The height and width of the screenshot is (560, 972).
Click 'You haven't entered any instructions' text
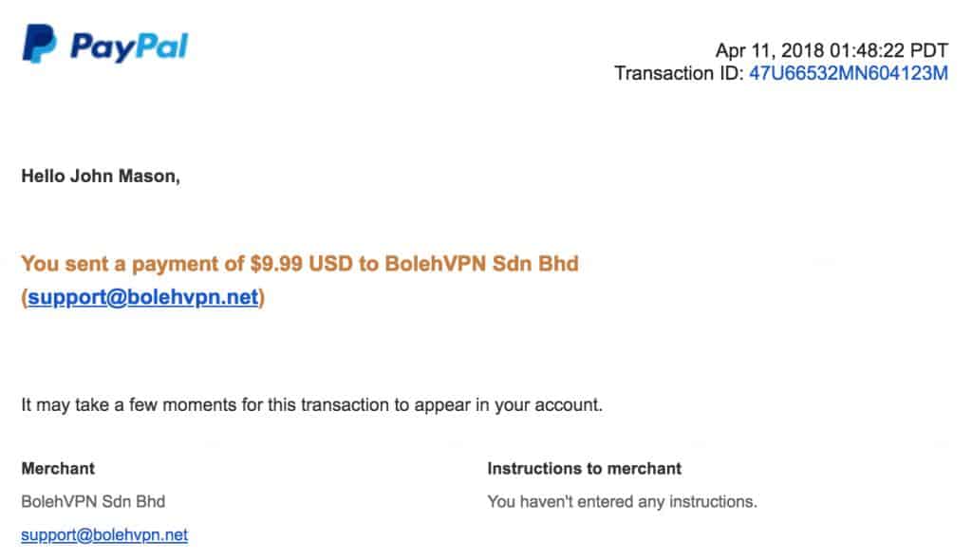coord(623,501)
